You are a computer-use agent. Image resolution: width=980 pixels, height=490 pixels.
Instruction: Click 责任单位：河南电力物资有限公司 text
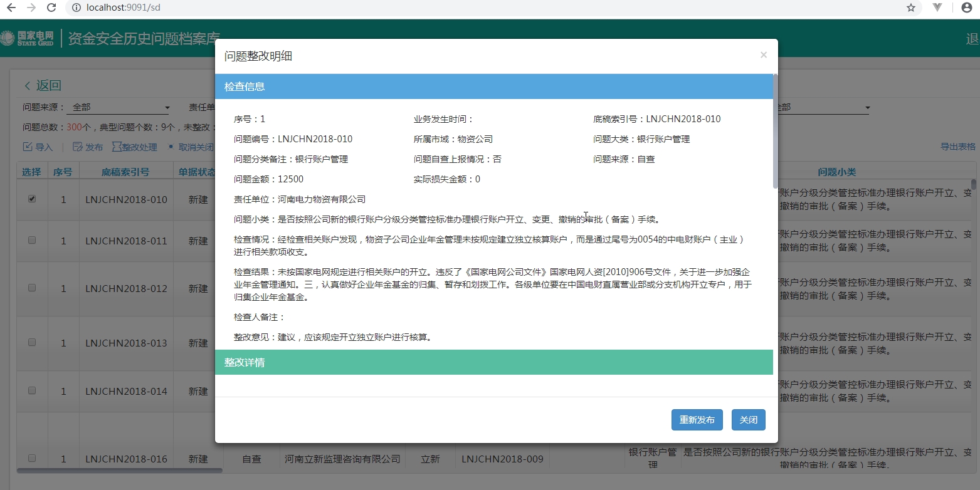(300, 199)
